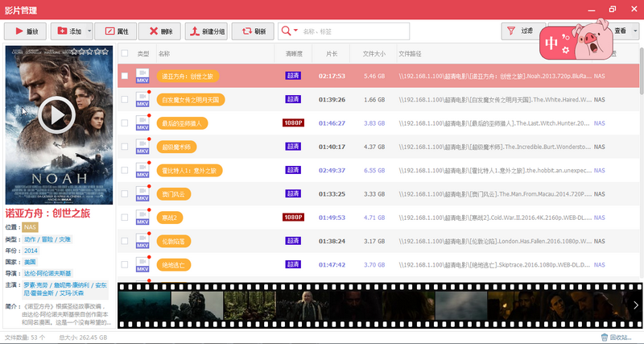
Task: Click MKV file icon of 超级魔术师 row
Action: [x=142, y=147]
